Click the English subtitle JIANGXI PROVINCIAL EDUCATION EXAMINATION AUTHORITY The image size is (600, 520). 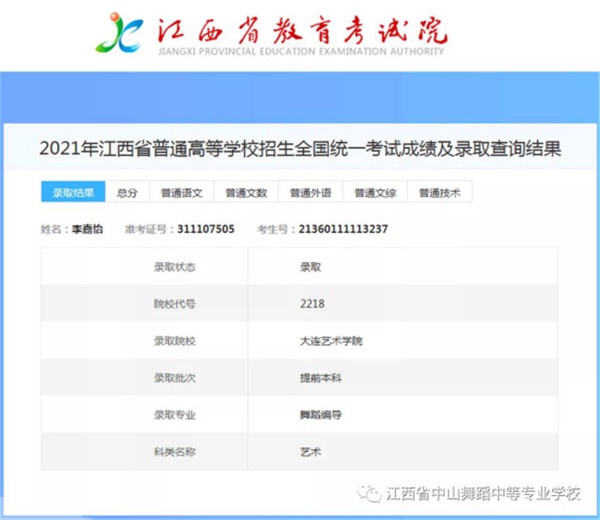click(x=301, y=51)
